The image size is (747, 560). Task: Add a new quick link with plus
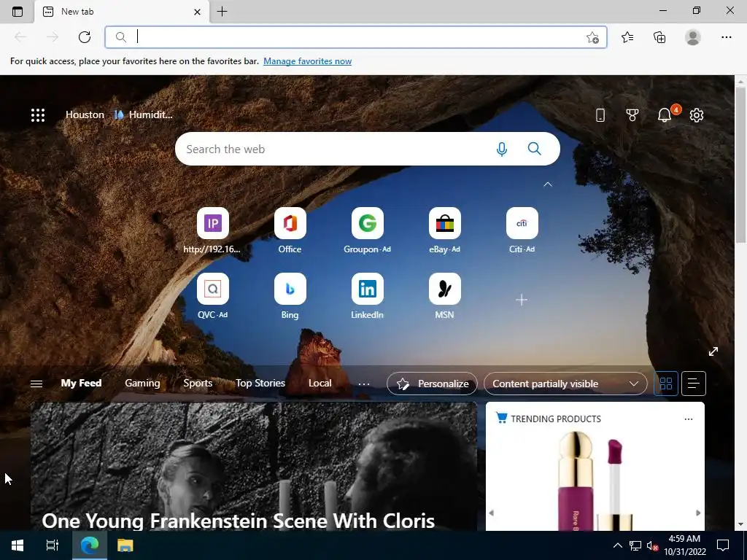[522, 300]
